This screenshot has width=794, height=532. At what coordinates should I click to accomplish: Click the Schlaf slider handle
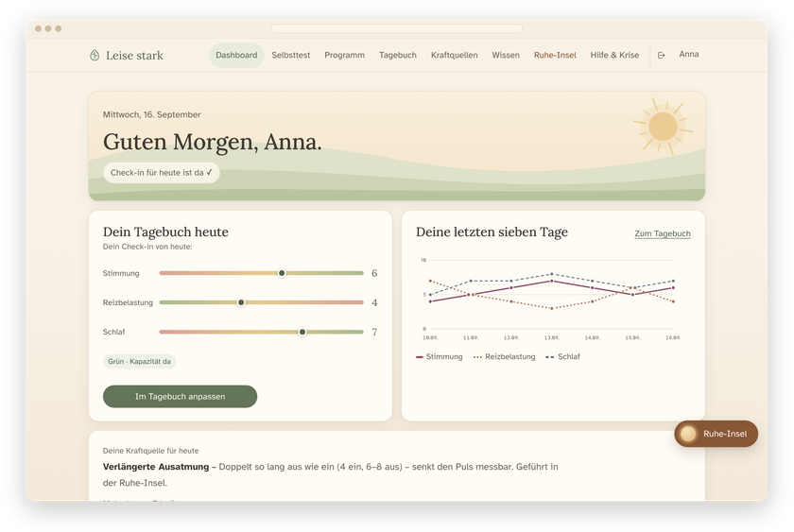302,332
